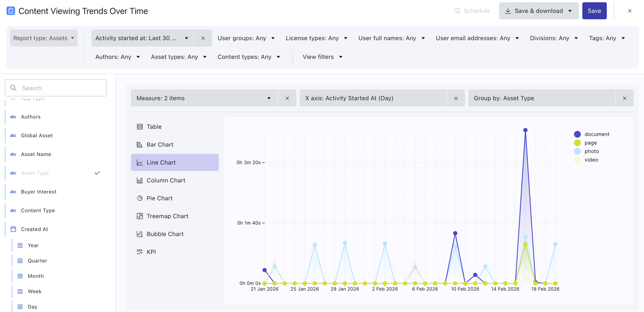Pick the Treemap Chart icon
The height and width of the screenshot is (312, 644).
pyautogui.click(x=140, y=216)
